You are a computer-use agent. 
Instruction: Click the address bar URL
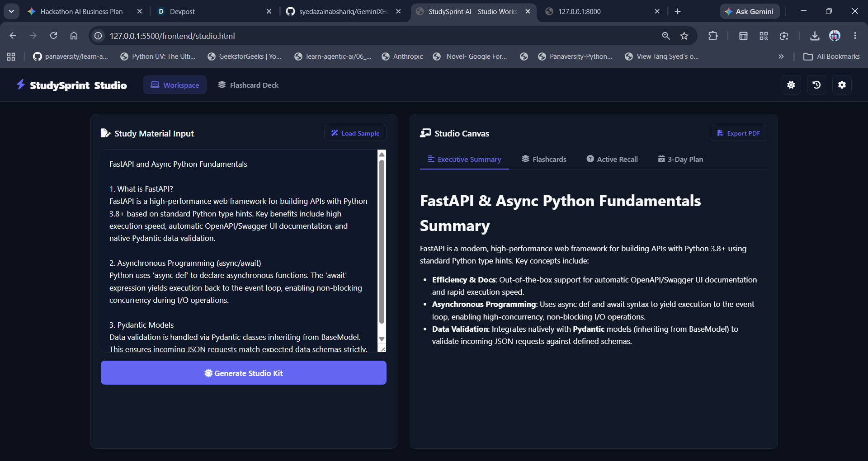coord(172,36)
